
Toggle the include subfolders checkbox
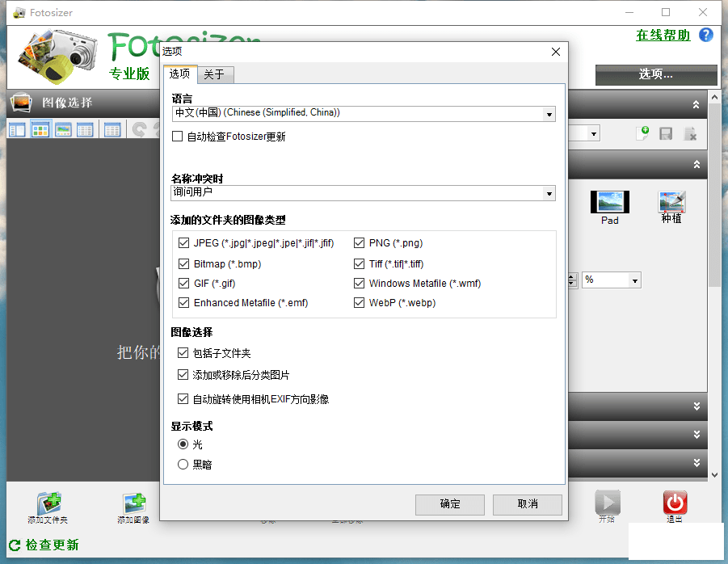183,353
